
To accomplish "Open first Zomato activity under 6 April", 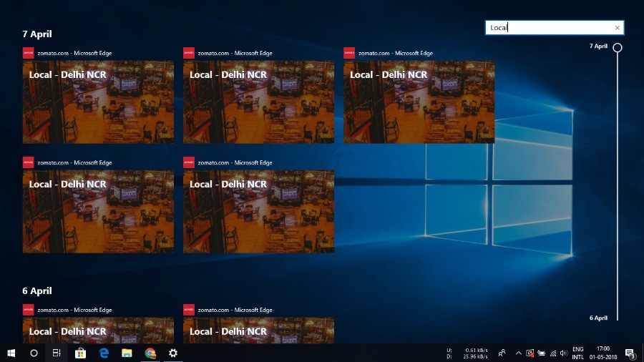I will pyautogui.click(x=98, y=331).
